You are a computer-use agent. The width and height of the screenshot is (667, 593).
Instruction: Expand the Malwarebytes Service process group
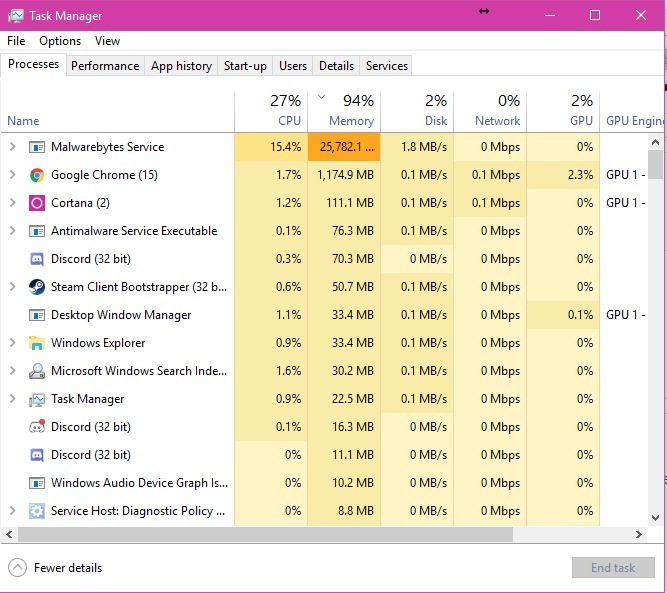[12, 147]
